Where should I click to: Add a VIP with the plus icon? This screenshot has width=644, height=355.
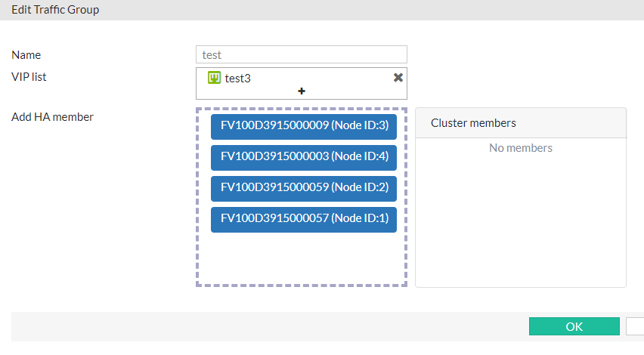tap(302, 91)
